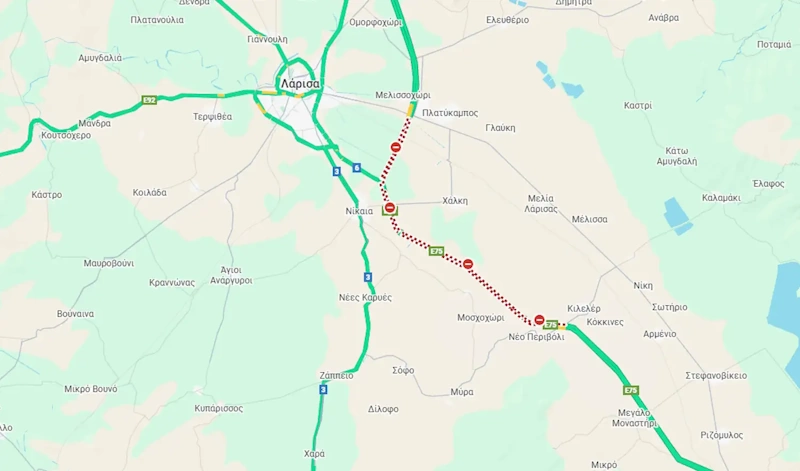The image size is (800, 471).
Task: Click the Λάρισα city label
Action: point(300,84)
